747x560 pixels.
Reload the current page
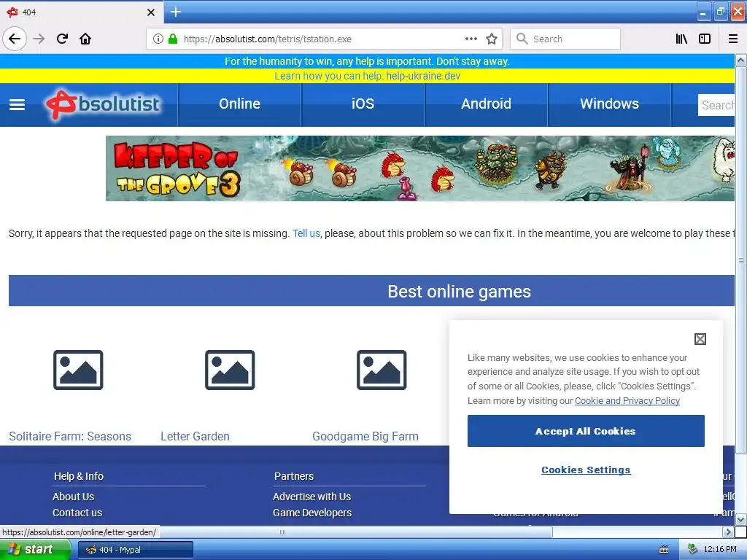(62, 39)
